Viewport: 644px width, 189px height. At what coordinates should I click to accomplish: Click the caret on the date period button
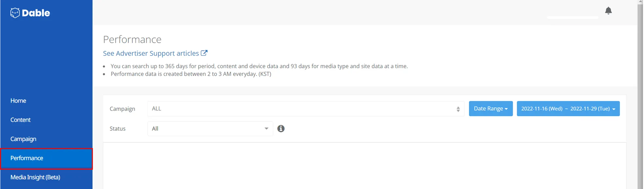coord(614,109)
